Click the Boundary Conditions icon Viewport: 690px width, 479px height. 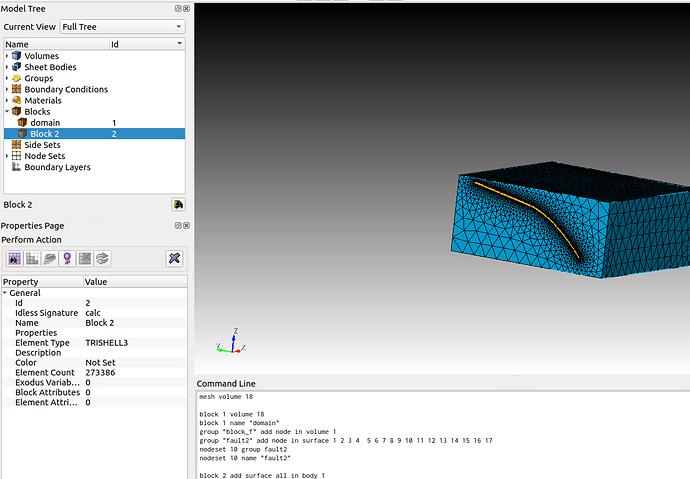click(x=16, y=89)
